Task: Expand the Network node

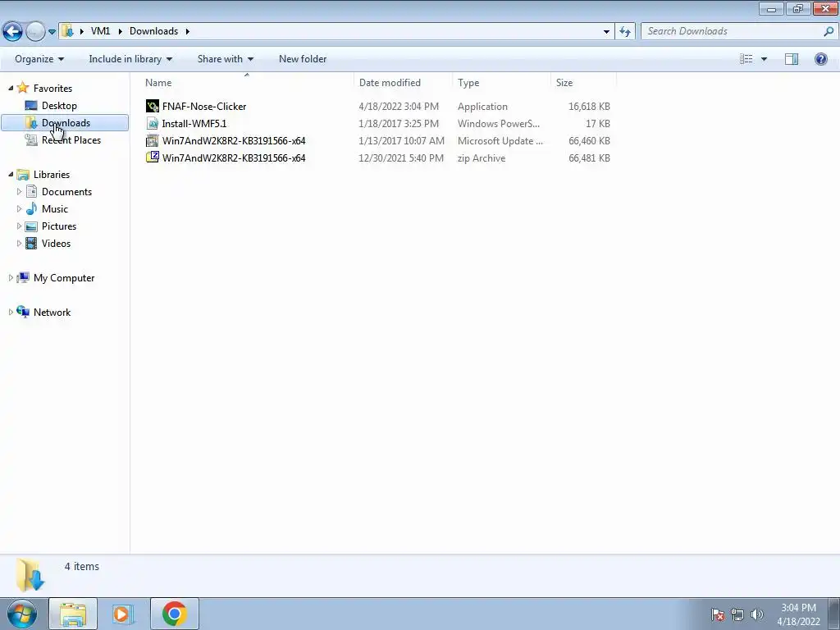Action: (x=11, y=312)
